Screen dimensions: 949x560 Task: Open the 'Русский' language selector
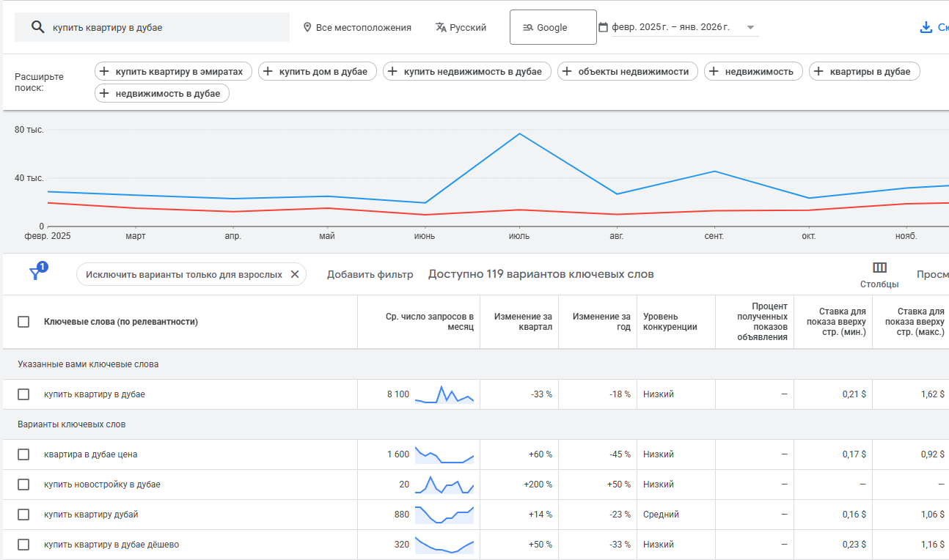(461, 27)
